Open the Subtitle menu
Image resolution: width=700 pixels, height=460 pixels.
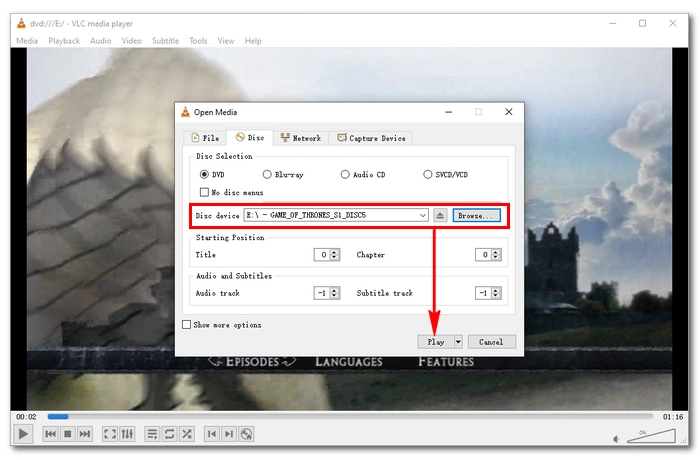[166, 41]
